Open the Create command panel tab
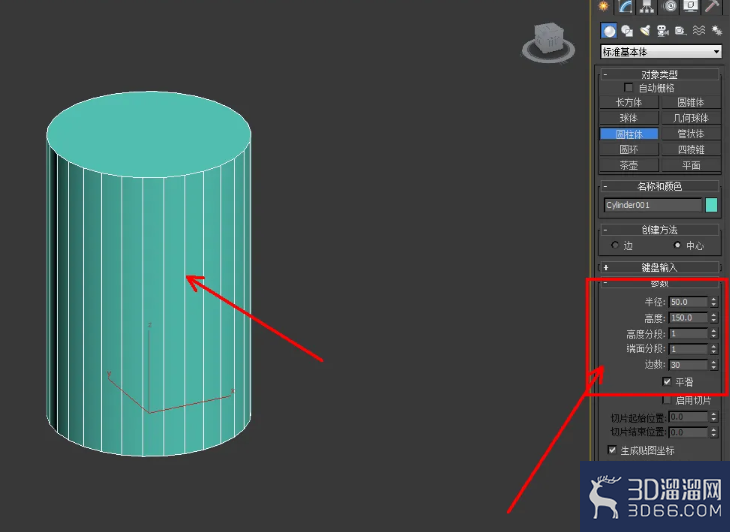The image size is (730, 532). [604, 6]
